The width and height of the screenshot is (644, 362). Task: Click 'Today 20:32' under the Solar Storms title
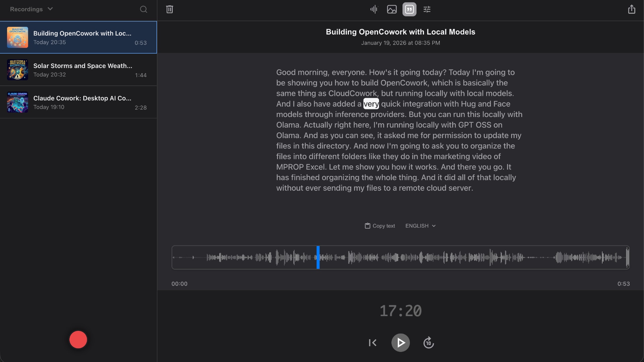[50, 74]
